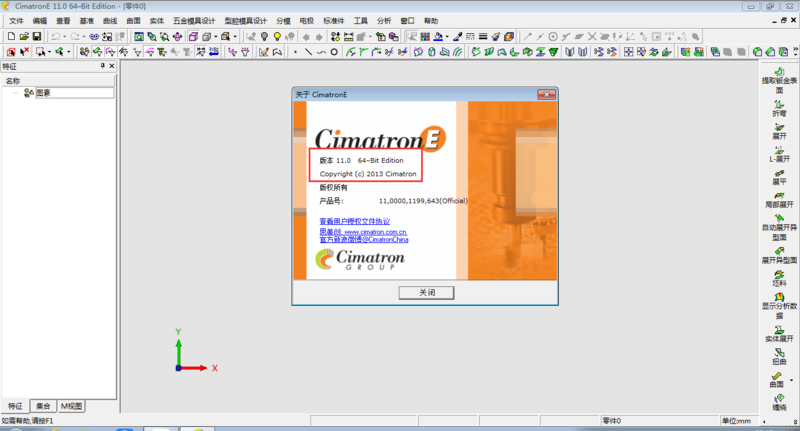Switch to the M视图 tab

coord(72,406)
